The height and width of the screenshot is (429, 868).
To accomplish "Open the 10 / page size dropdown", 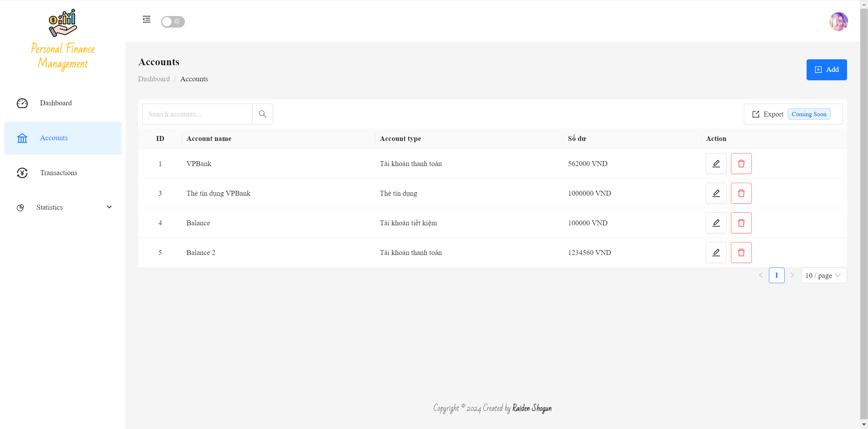I will [823, 276].
